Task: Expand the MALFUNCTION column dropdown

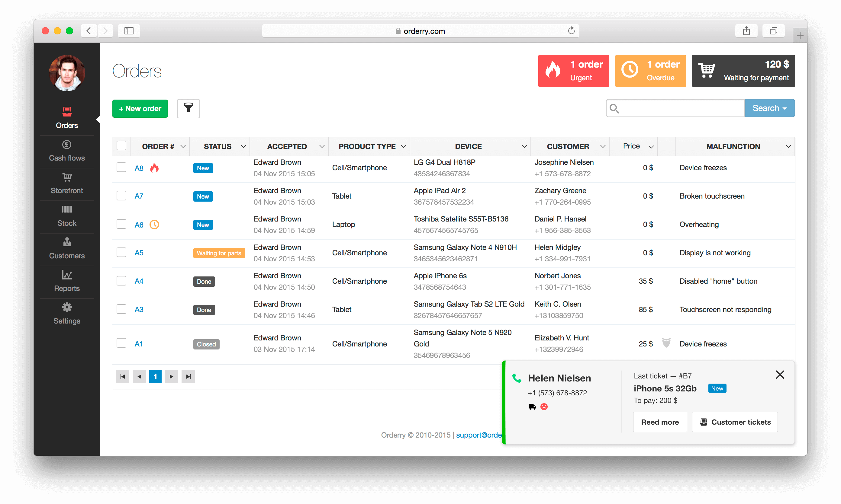Action: pyautogui.click(x=788, y=146)
